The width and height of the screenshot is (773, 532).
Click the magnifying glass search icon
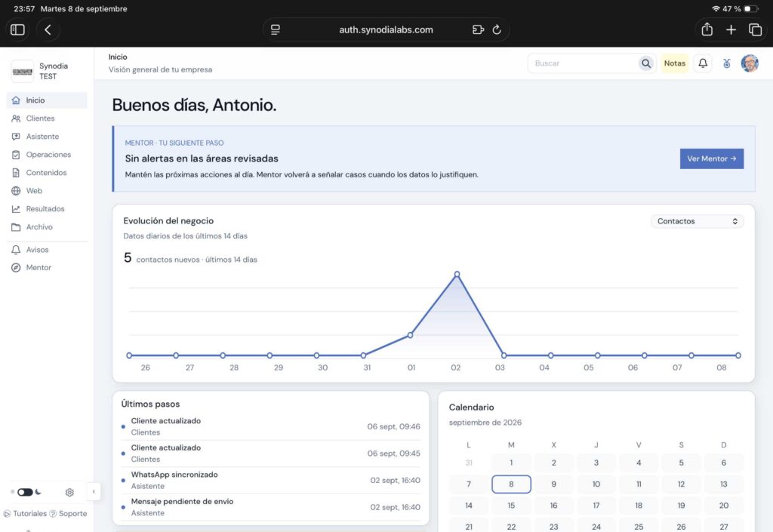point(646,63)
